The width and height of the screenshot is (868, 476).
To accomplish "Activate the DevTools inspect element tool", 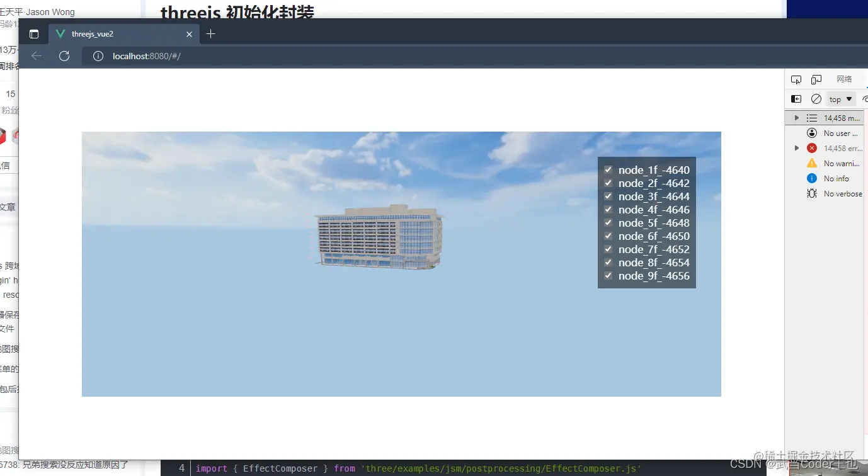I will [x=796, y=79].
